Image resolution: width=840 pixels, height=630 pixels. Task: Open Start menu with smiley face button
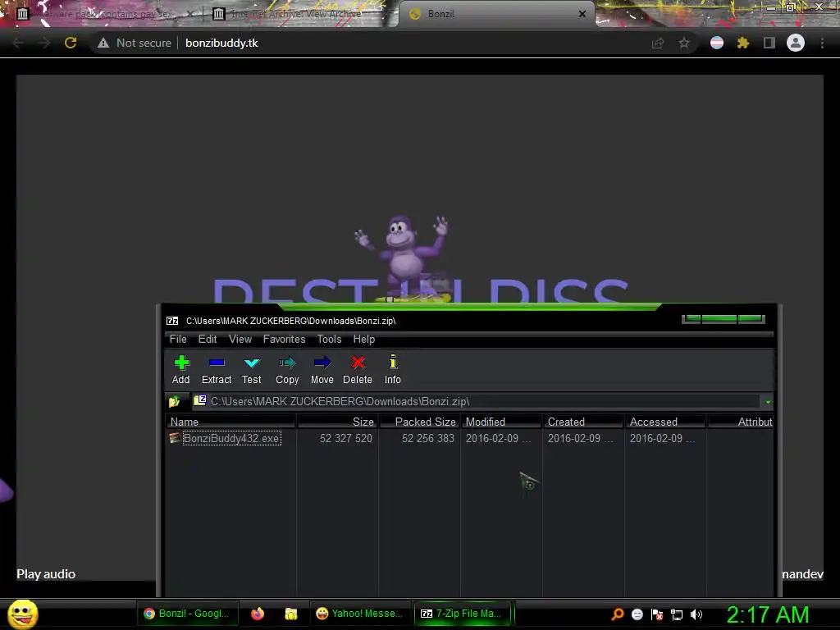tap(22, 614)
